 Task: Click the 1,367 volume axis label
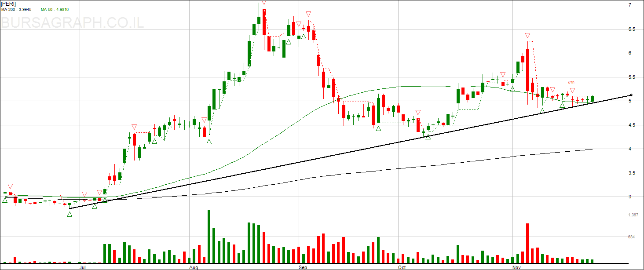pyautogui.click(x=633, y=215)
